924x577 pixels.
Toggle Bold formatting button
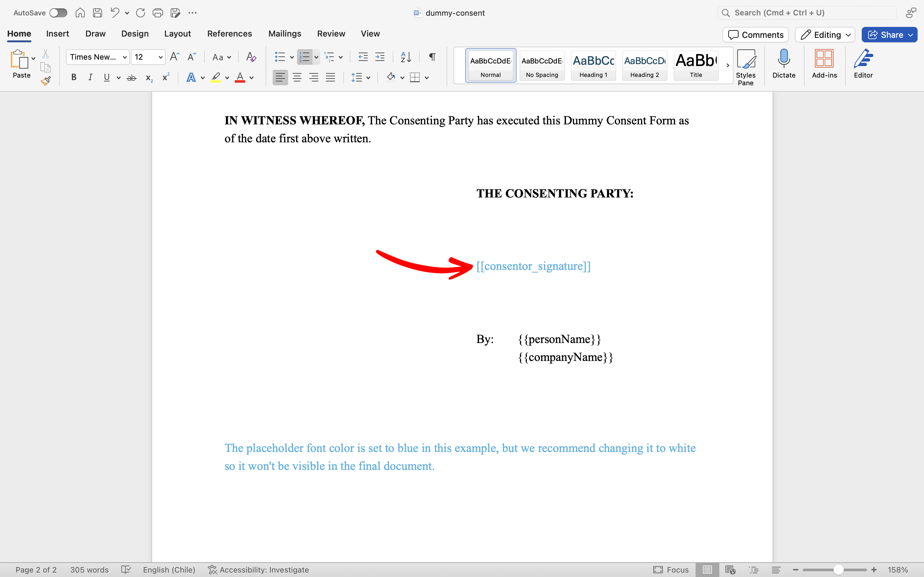tap(74, 78)
